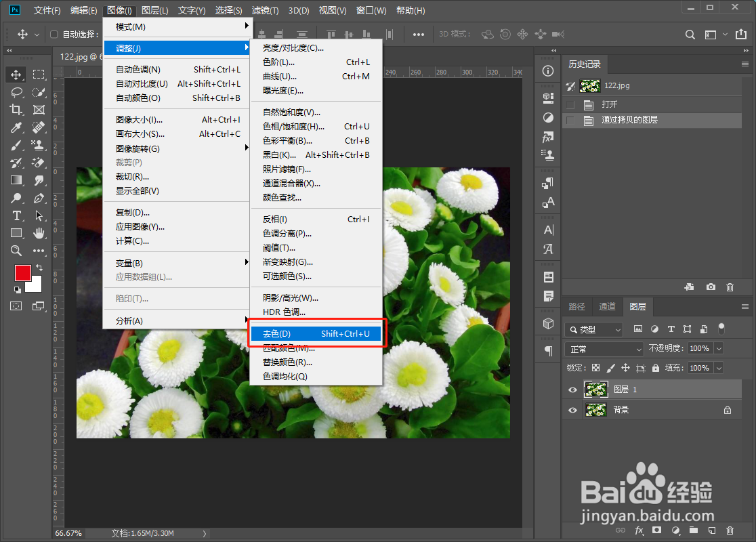Screen dimensions: 756x542
Task: Select the Zoom tool
Action: pyautogui.click(x=16, y=251)
